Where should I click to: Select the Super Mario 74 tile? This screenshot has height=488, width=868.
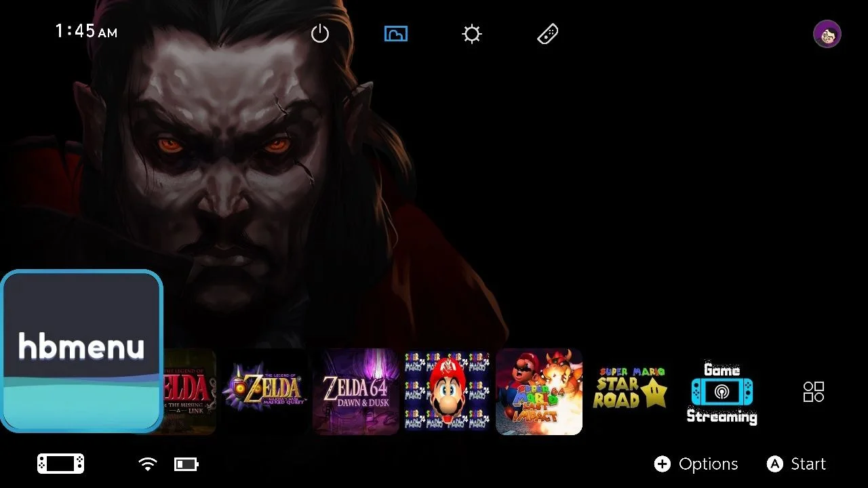pos(448,392)
